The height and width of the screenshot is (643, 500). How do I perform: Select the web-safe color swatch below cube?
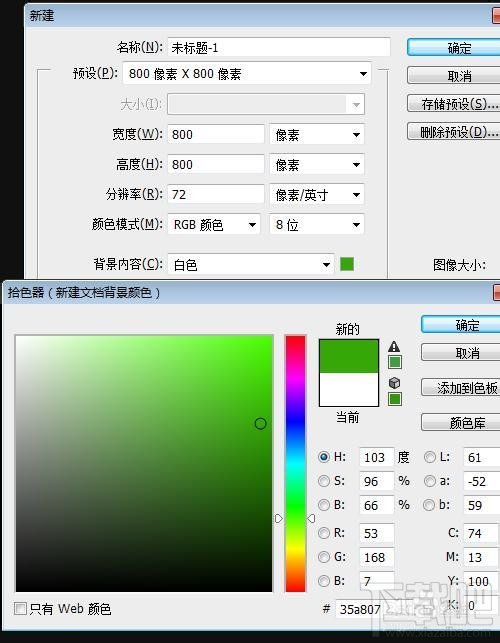395,399
